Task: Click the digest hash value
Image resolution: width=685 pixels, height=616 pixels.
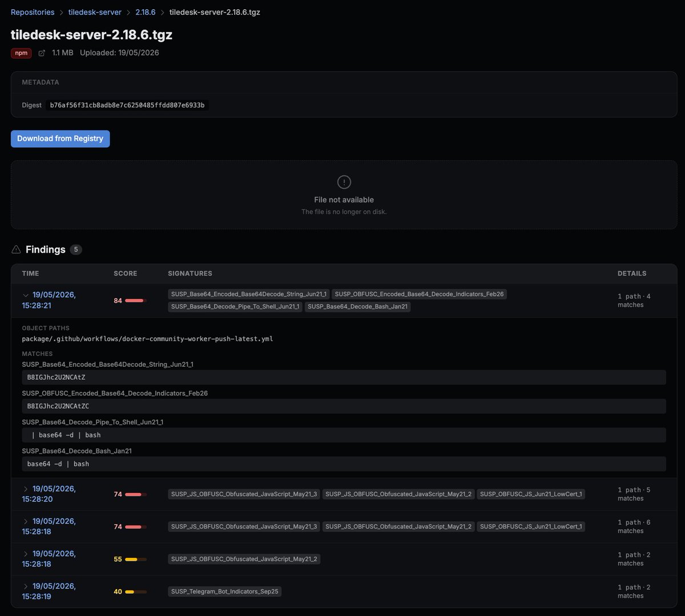Action: pyautogui.click(x=127, y=105)
